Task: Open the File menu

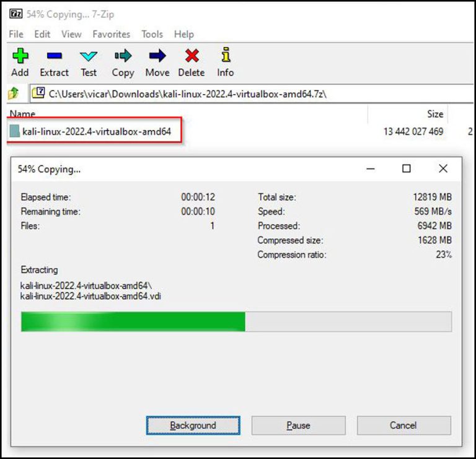Action: 16,34
